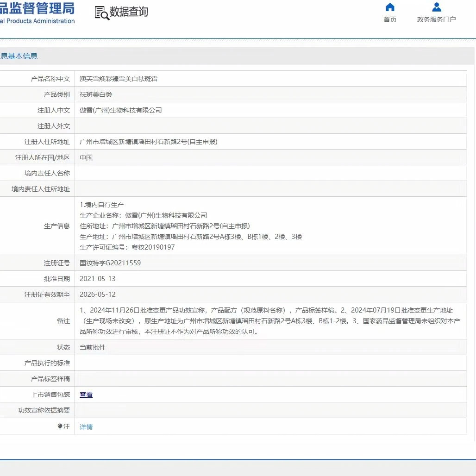Image resolution: width=476 pixels, height=476 pixels.
Task: Click product name 澳芙雪焕彩臻雪美白祛斑霜
Action: pos(119,79)
